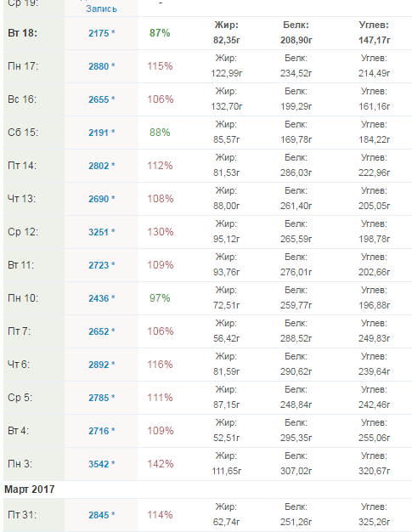The height and width of the screenshot is (532, 412).
Task: Click the 142% value on Пн 3
Action: tap(161, 464)
